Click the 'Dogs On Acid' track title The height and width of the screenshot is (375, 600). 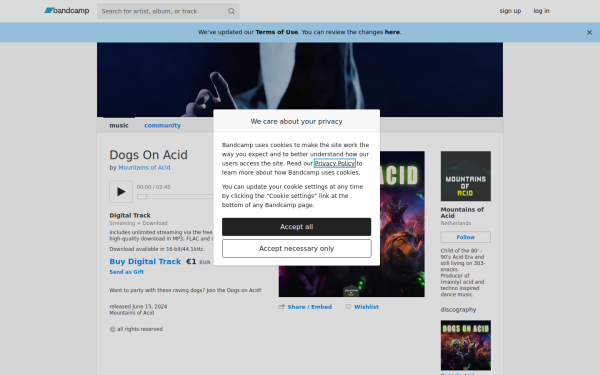pos(148,155)
